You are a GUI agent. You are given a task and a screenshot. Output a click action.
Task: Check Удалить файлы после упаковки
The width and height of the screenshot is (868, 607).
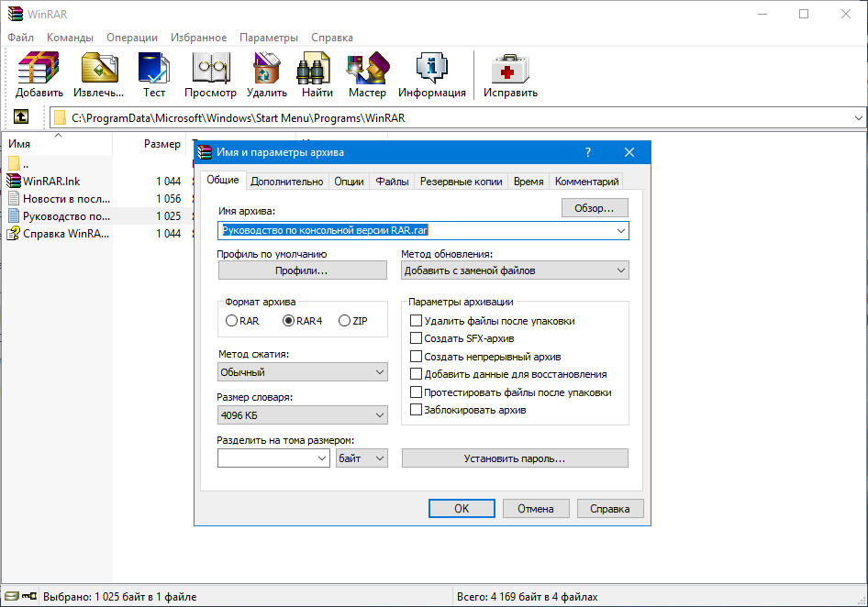417,321
